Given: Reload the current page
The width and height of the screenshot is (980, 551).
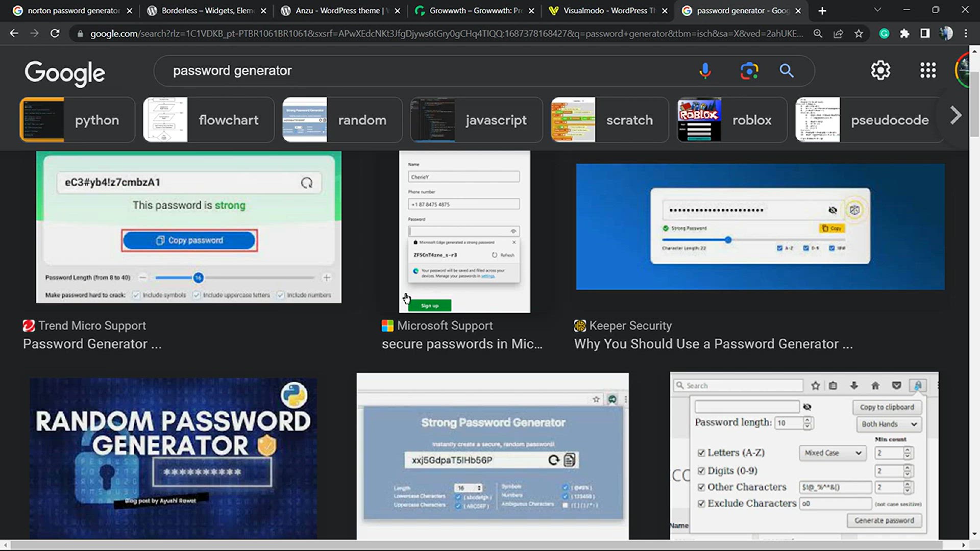Looking at the screenshot, I should click(x=55, y=33).
